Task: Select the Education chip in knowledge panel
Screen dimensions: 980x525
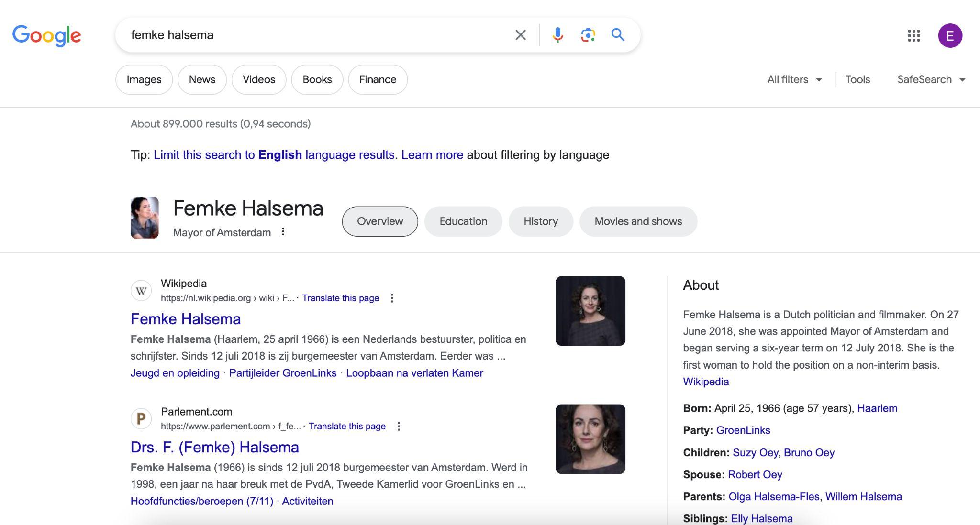Action: [x=463, y=221]
